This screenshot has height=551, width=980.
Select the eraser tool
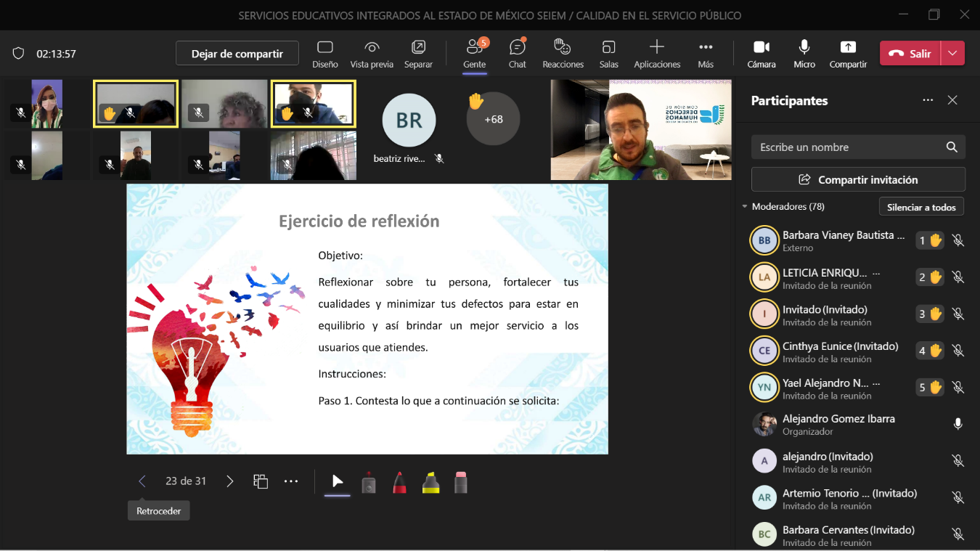click(461, 482)
